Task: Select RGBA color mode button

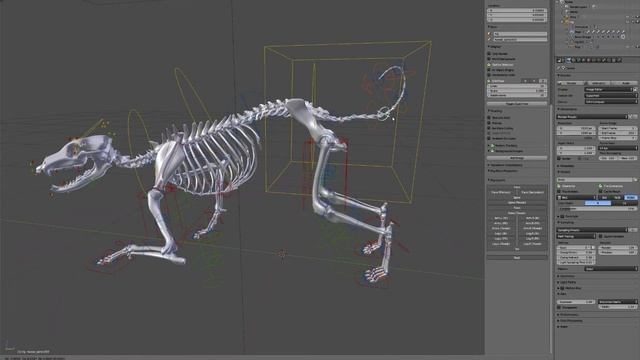Action: (631, 197)
